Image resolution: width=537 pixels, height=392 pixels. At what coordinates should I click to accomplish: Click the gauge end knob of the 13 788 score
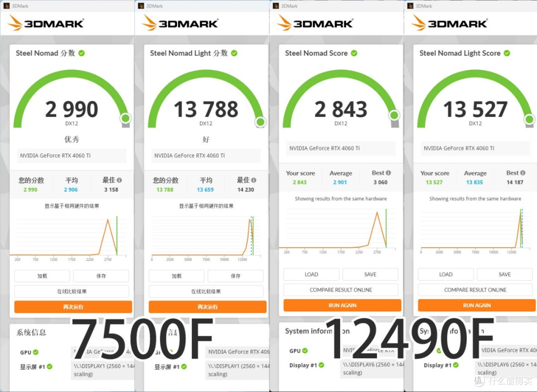[x=260, y=122]
